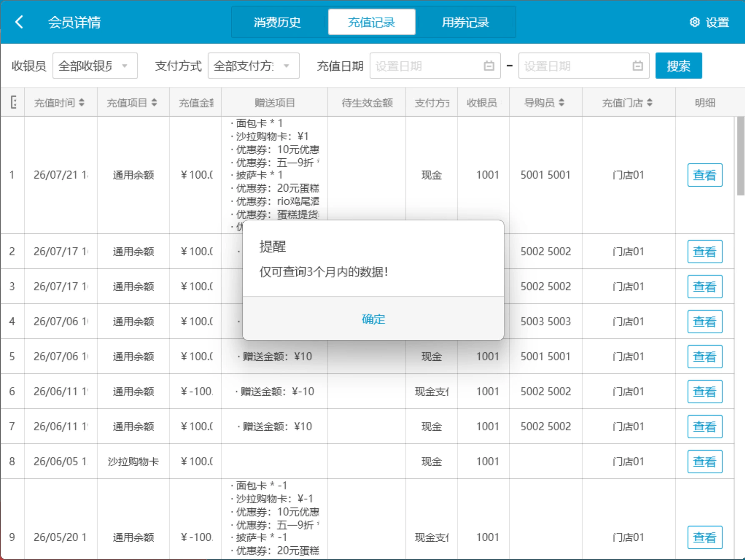Click calendar icon in start date field

click(x=489, y=66)
